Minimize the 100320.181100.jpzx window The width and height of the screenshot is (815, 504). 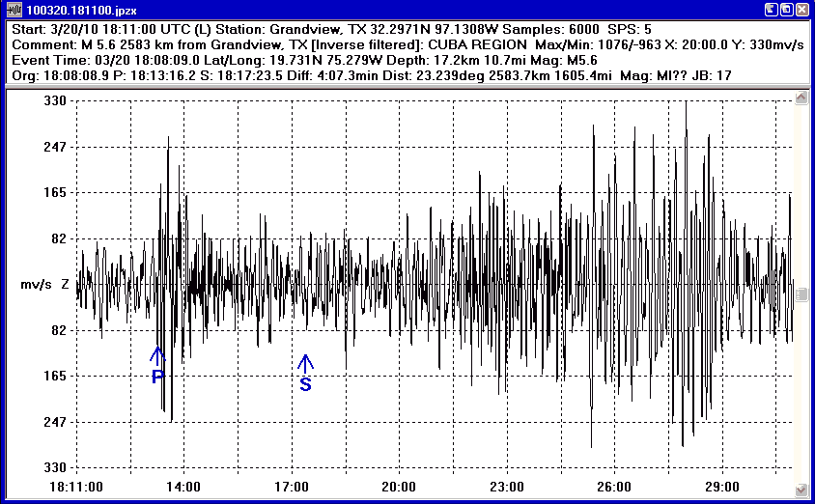(771, 10)
